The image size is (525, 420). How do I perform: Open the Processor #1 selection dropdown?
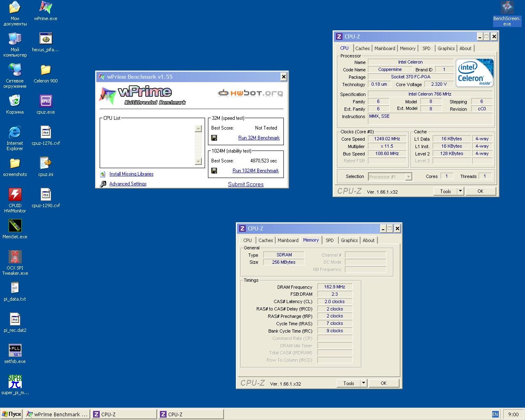point(409,177)
